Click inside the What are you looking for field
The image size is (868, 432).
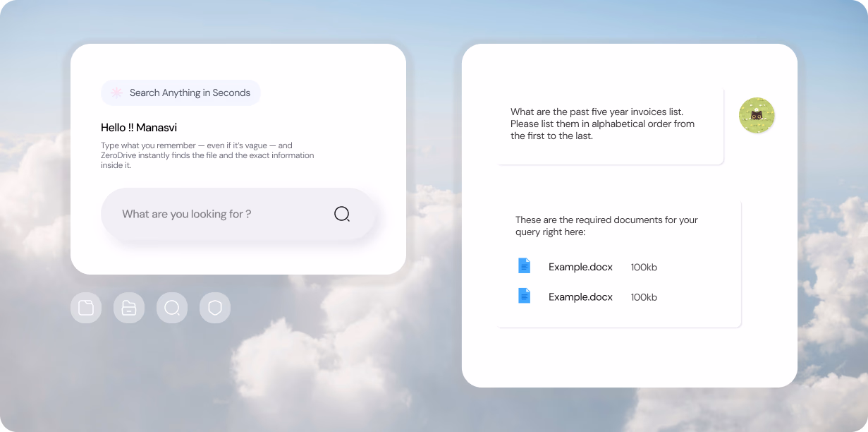212,213
